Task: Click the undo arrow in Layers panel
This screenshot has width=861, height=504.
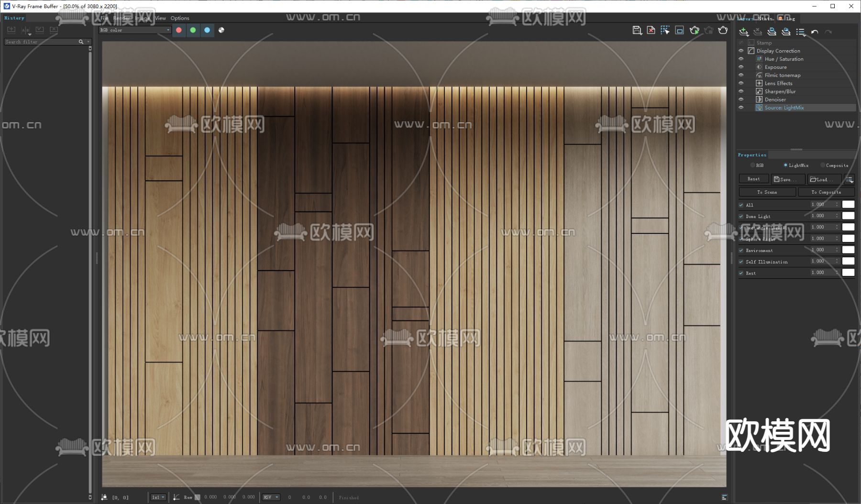Action: coord(815,32)
